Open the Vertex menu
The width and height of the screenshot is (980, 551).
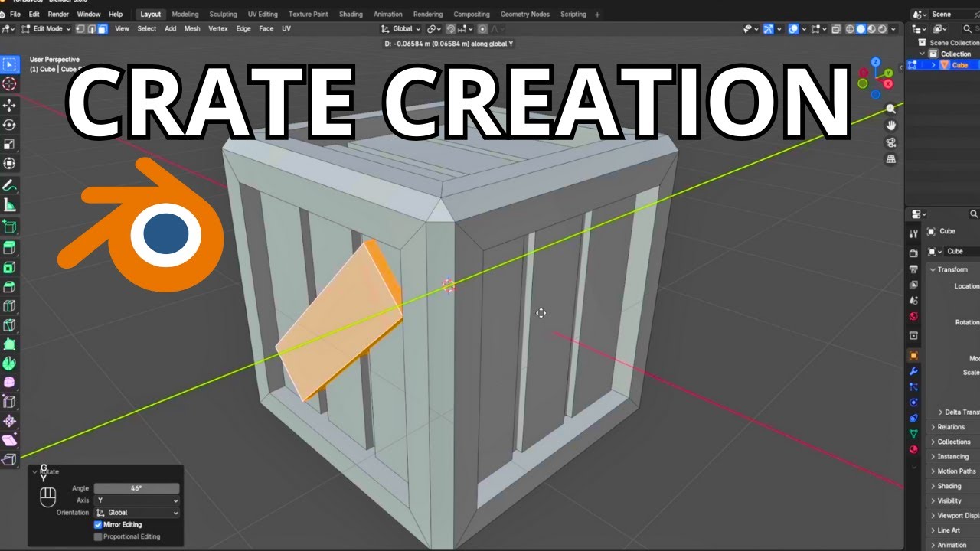coord(218,29)
